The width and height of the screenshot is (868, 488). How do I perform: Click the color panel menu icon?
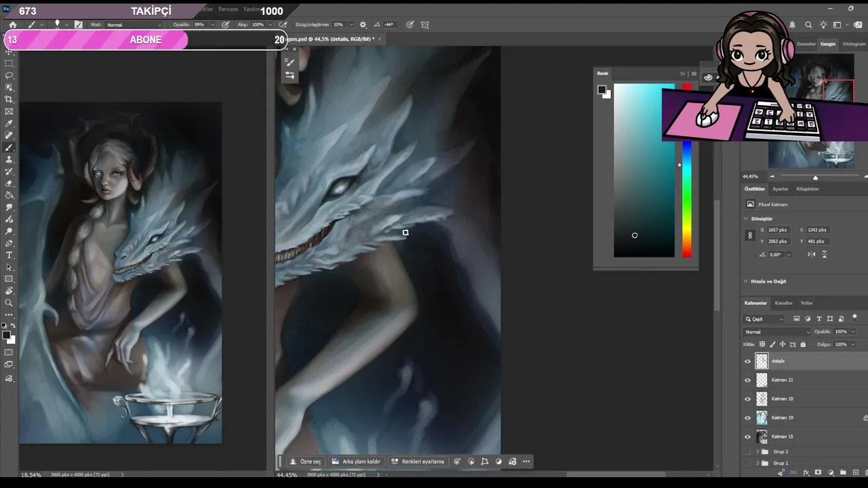694,74
